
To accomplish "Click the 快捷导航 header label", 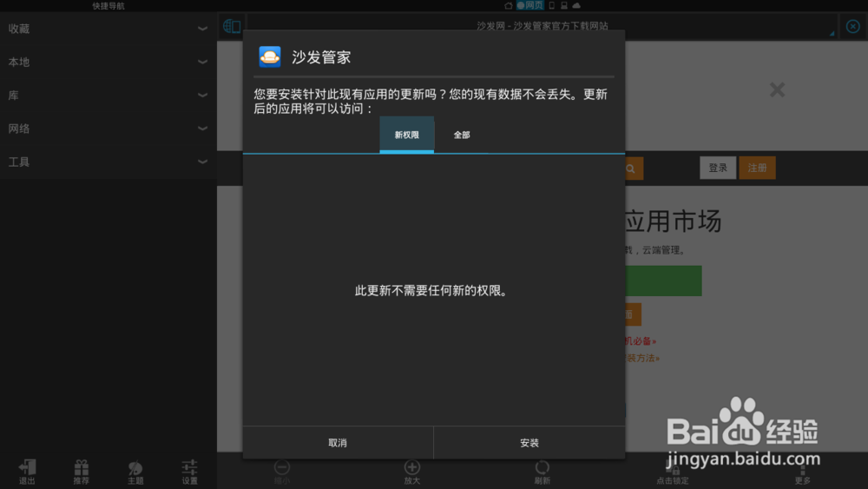I will (108, 5).
